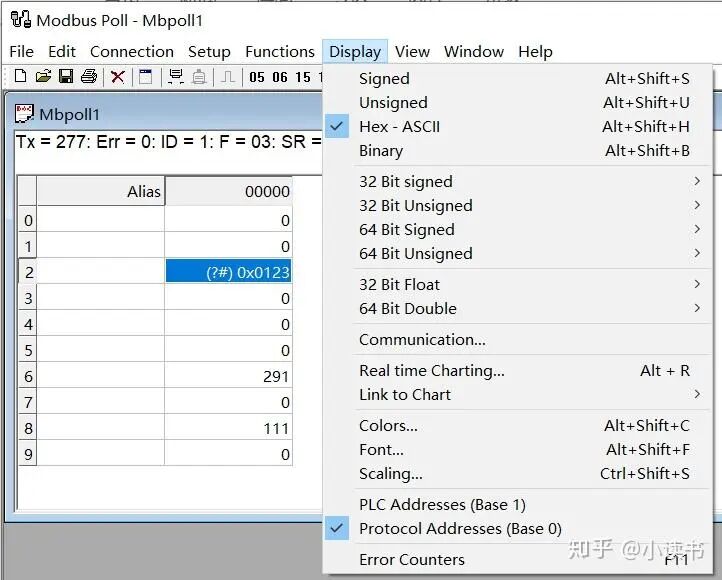
Task: Click the red X delete icon
Action: point(118,76)
